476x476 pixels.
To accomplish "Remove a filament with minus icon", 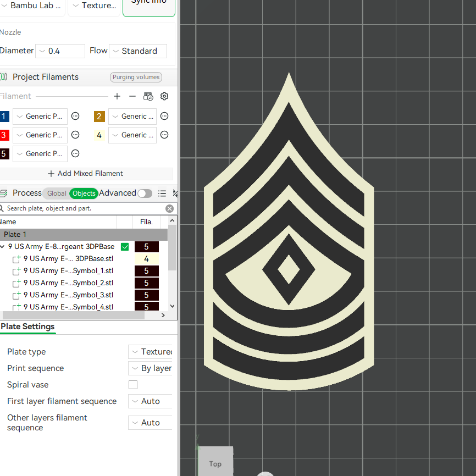I will pos(132,96).
